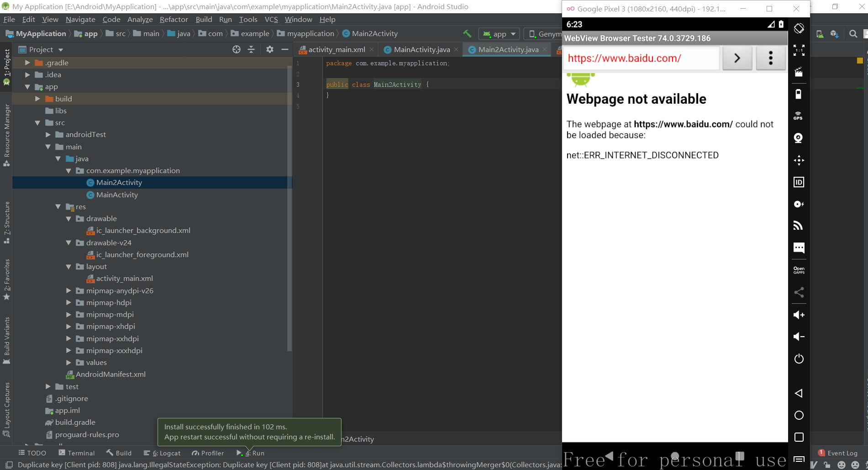Click the Open GAPPS install icon
This screenshot has width=868, height=470.
click(x=799, y=270)
